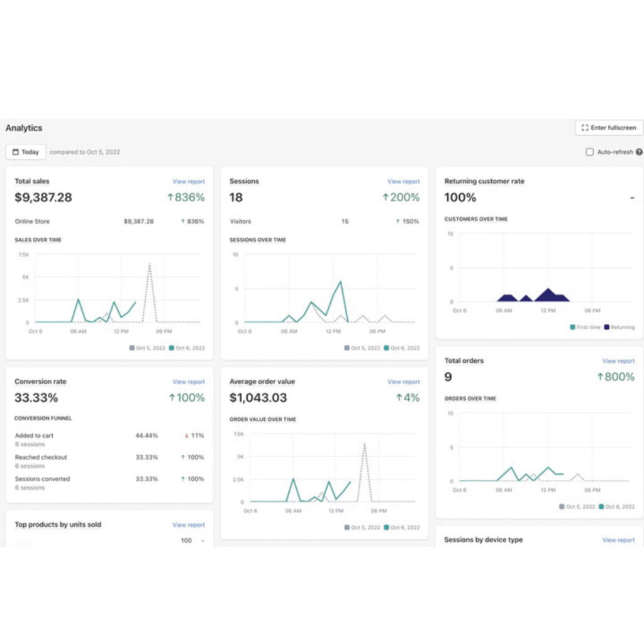
Task: Click the up arrow next to Sessions 200%
Action: click(x=385, y=197)
